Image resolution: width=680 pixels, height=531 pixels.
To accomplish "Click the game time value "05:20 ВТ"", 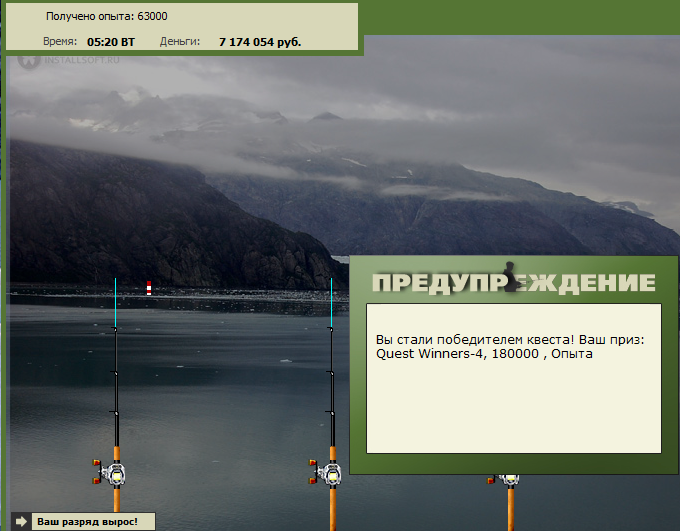I will [x=111, y=42].
